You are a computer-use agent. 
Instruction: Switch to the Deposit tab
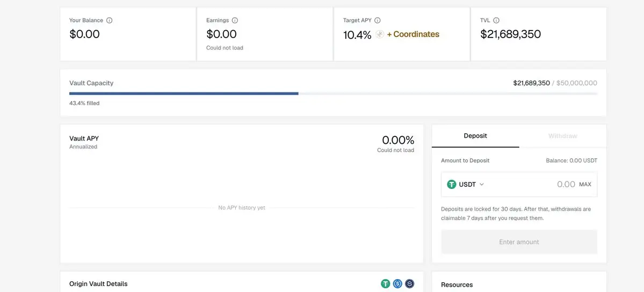tap(475, 136)
